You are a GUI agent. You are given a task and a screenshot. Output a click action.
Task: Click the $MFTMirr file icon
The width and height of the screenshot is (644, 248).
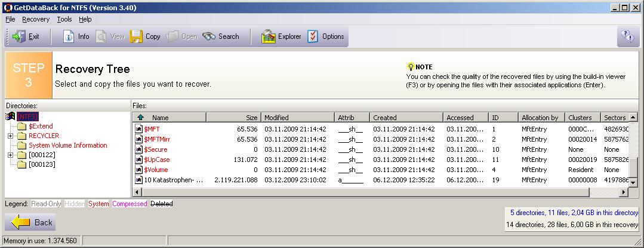pos(138,139)
